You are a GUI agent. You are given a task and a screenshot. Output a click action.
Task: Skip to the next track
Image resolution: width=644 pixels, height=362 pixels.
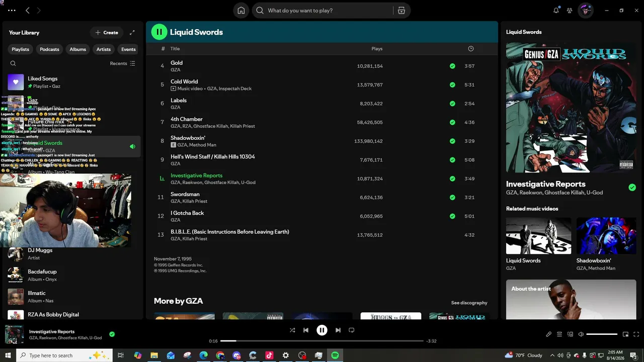tap(338, 330)
